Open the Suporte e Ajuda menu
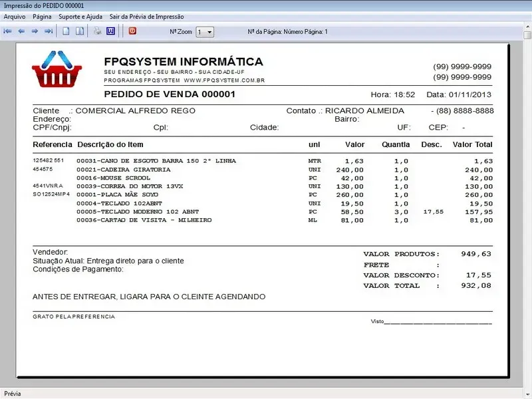This screenshot has height=399, width=532. tap(80, 16)
